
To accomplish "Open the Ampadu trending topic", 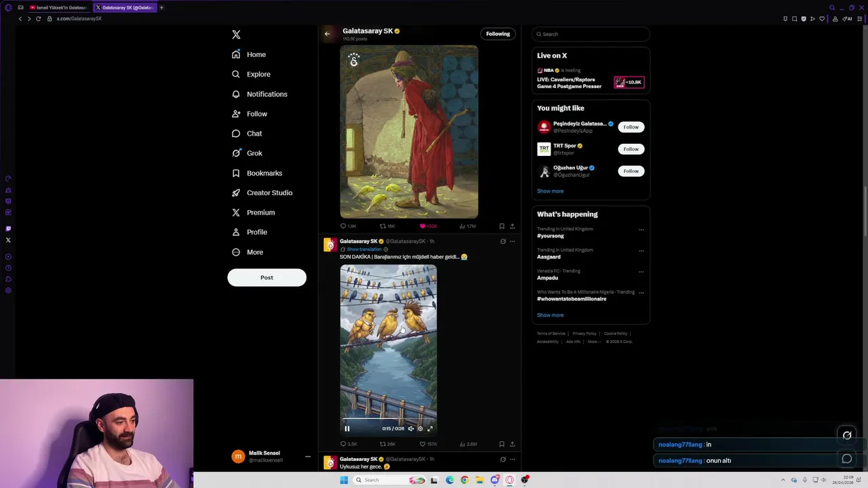I will click(x=547, y=278).
